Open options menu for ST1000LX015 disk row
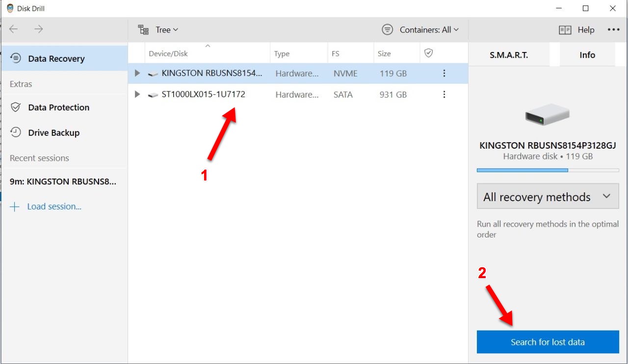 (444, 95)
